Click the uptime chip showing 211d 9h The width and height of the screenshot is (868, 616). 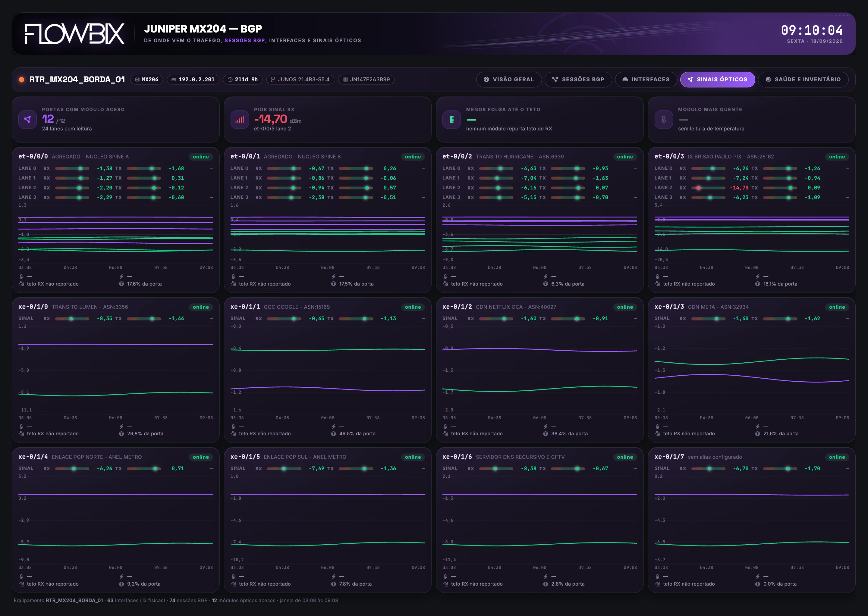pyautogui.click(x=243, y=80)
